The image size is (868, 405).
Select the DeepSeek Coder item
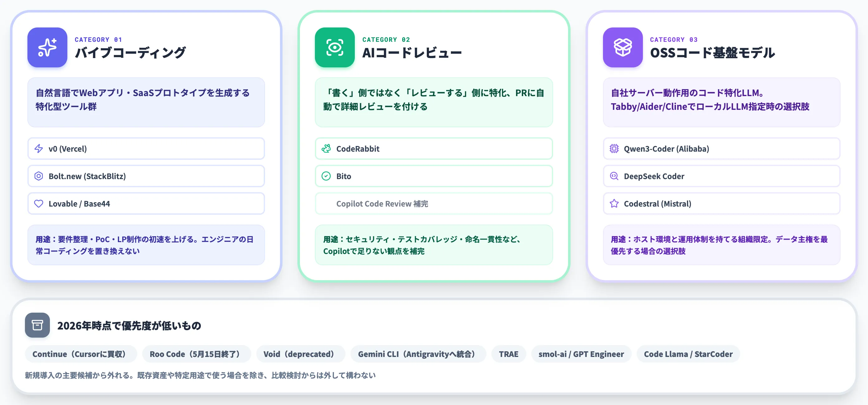click(721, 176)
